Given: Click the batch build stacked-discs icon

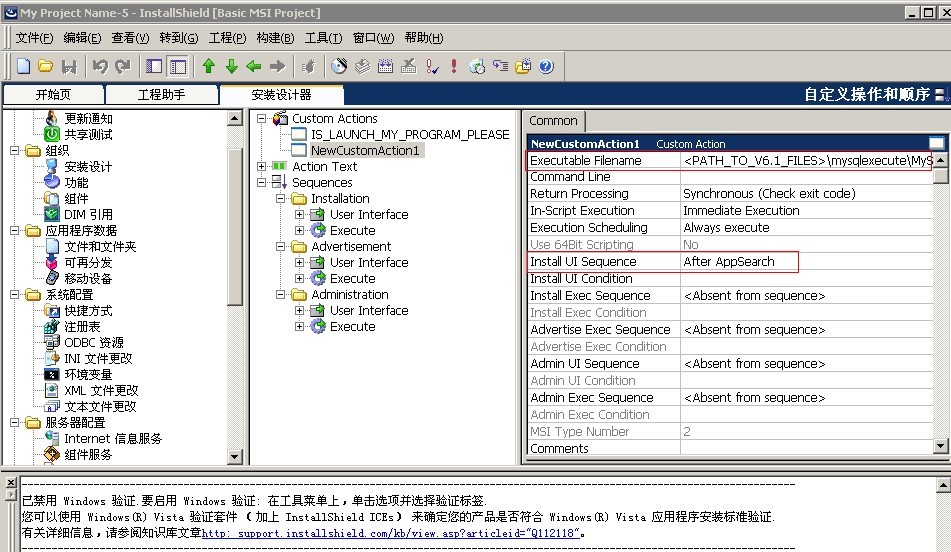Looking at the screenshot, I should (x=362, y=66).
